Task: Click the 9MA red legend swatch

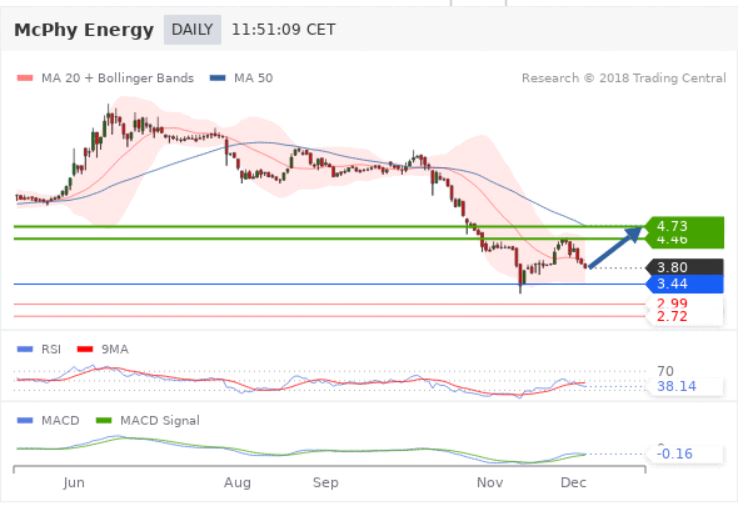Action: pos(85,349)
